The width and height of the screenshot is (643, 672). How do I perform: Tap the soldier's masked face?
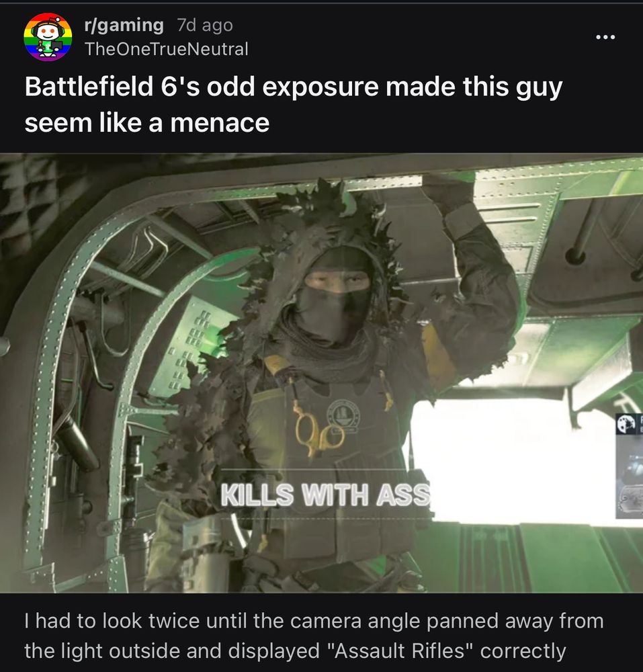[x=336, y=296]
